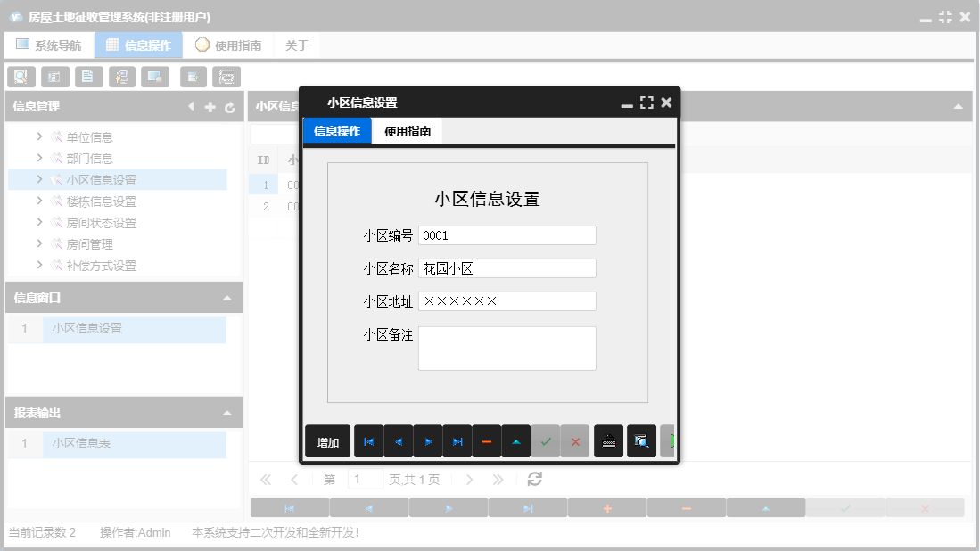
Task: Select the search icon on the main toolbar
Action: click(21, 77)
